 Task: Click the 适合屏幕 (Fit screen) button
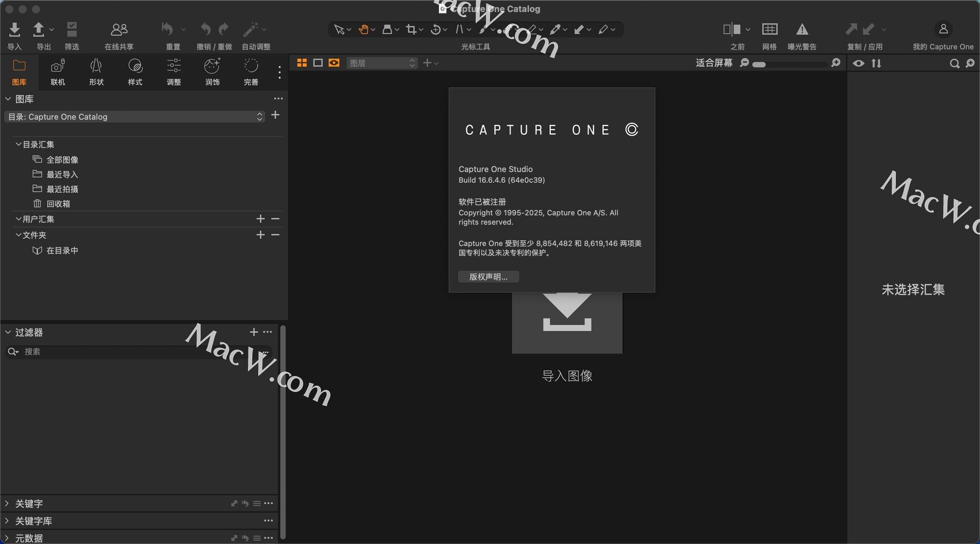pos(714,63)
